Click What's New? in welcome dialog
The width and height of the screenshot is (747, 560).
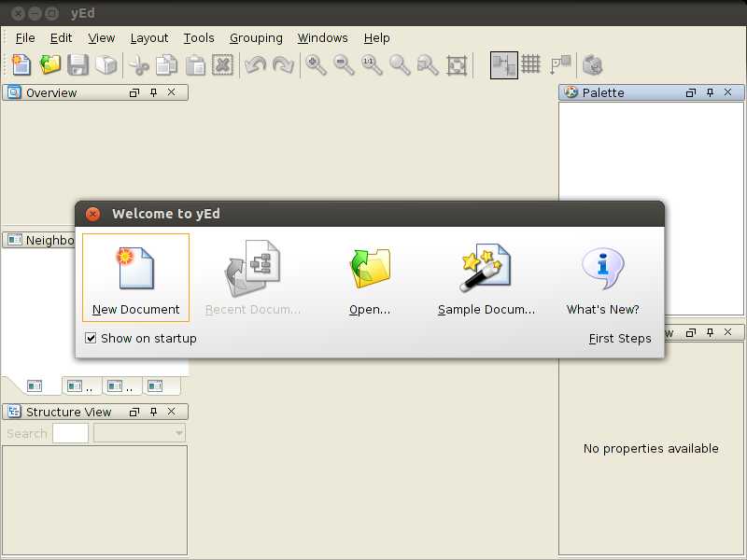pos(602,277)
